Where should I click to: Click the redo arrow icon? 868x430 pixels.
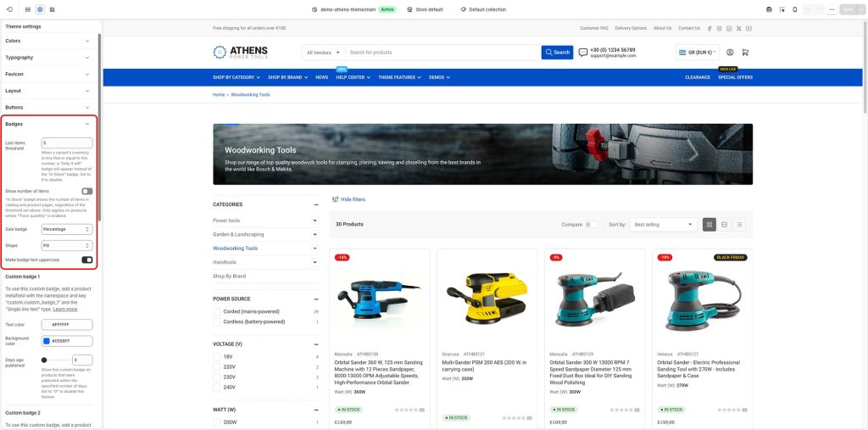(820, 9)
